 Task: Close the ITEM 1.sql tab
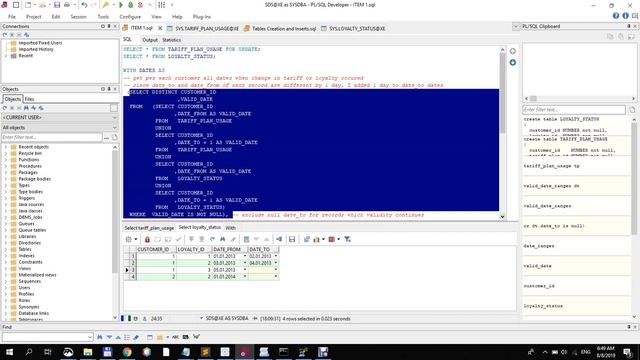click(x=160, y=28)
